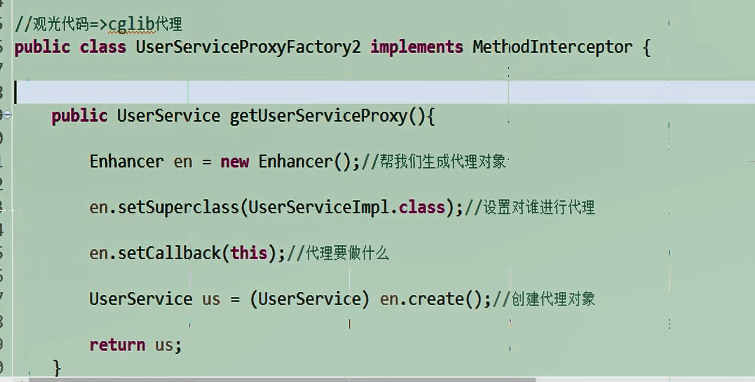This screenshot has height=382, width=755.
Task: Click the class keyword after the first public
Action: [103, 47]
